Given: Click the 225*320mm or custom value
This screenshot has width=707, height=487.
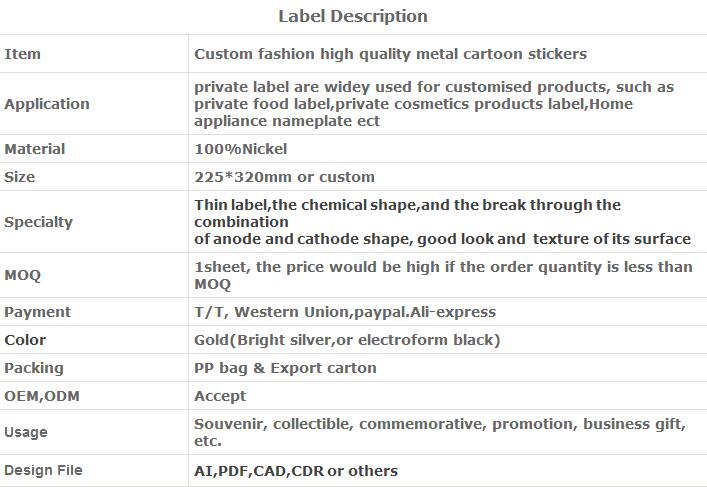Looking at the screenshot, I should point(285,177).
